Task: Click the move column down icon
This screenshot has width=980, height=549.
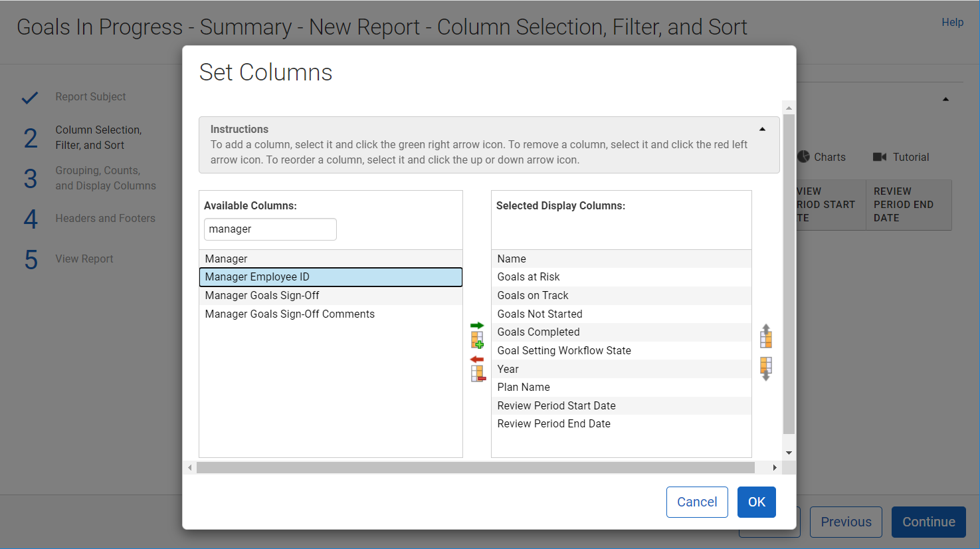Action: 765,368
